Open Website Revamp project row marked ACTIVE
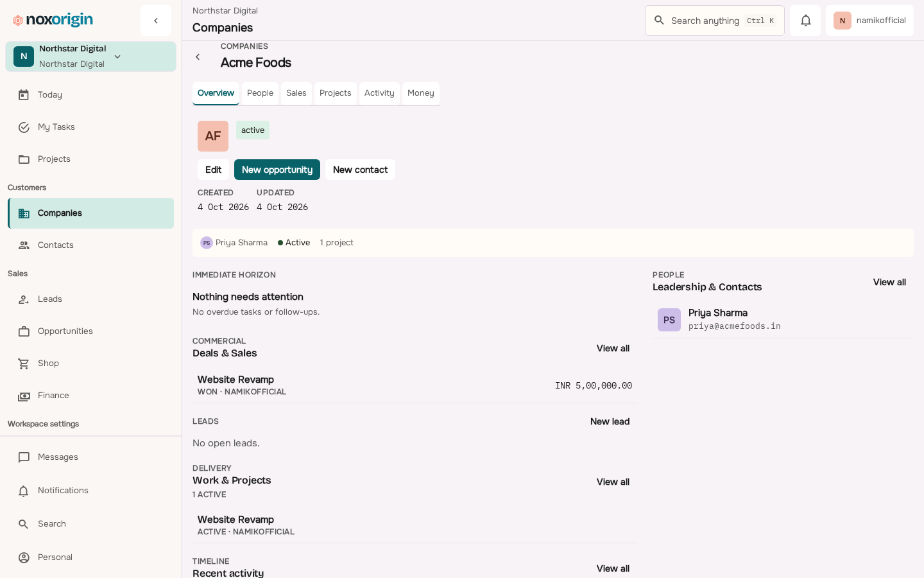This screenshot has width=924, height=578. coord(415,525)
